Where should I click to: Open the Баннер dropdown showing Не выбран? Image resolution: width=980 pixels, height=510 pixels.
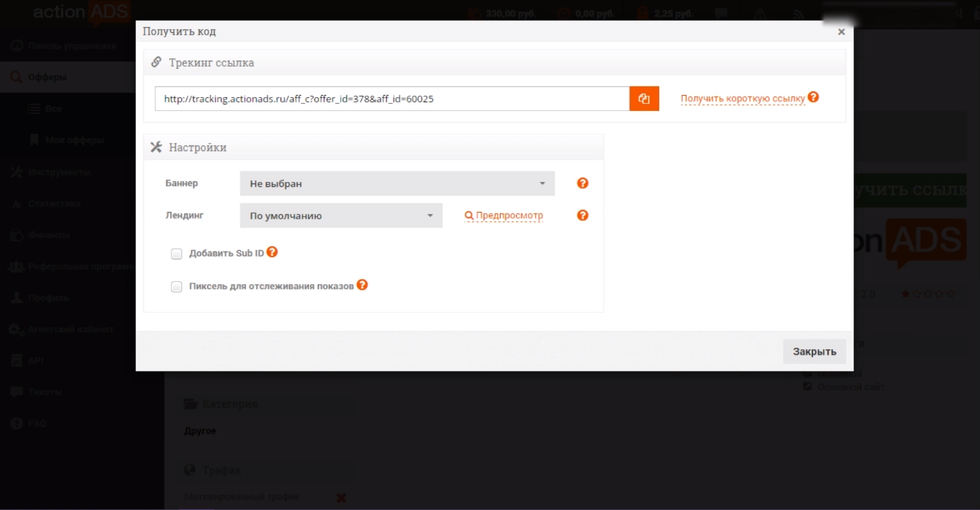[397, 183]
